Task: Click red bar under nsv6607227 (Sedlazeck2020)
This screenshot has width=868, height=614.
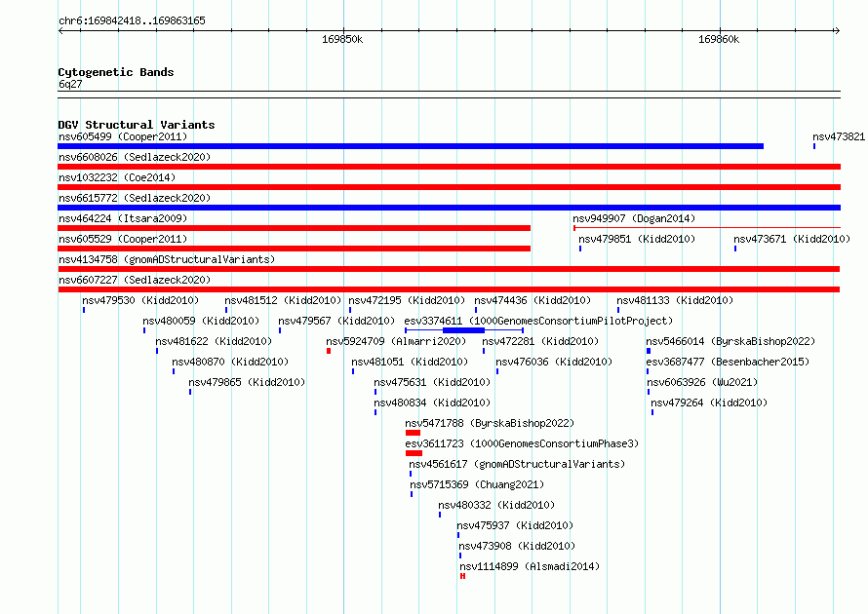Action: coord(449,289)
